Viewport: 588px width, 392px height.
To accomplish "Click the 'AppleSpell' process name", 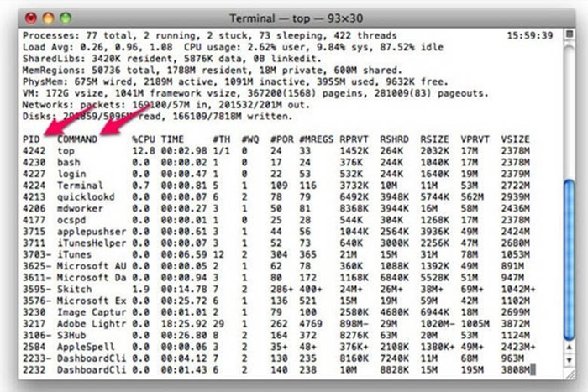I will [86, 347].
